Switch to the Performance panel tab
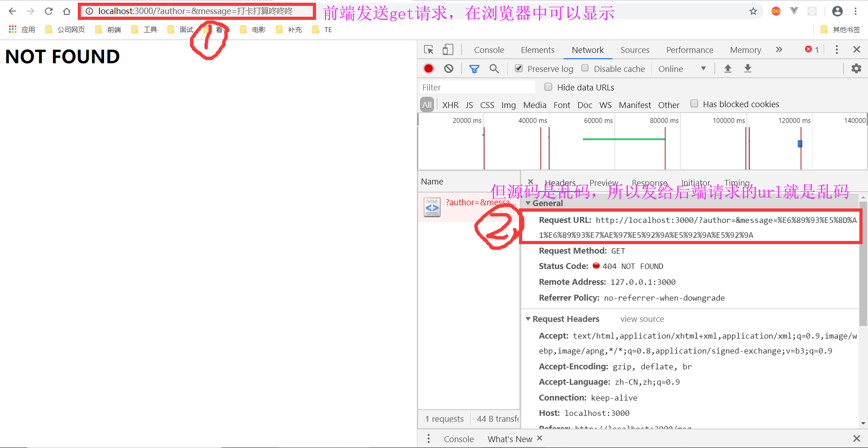 pyautogui.click(x=690, y=50)
